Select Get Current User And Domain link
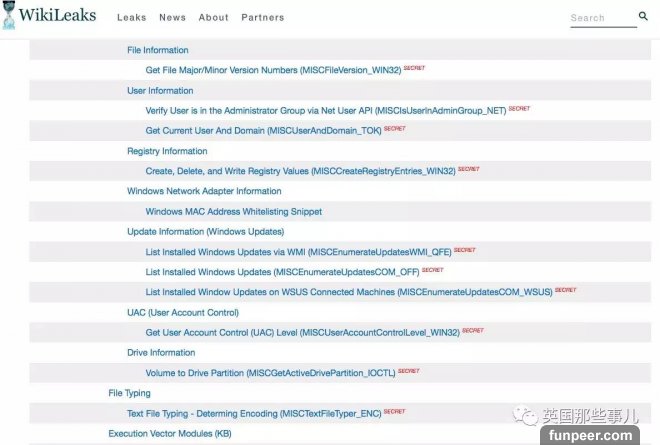 click(x=262, y=130)
